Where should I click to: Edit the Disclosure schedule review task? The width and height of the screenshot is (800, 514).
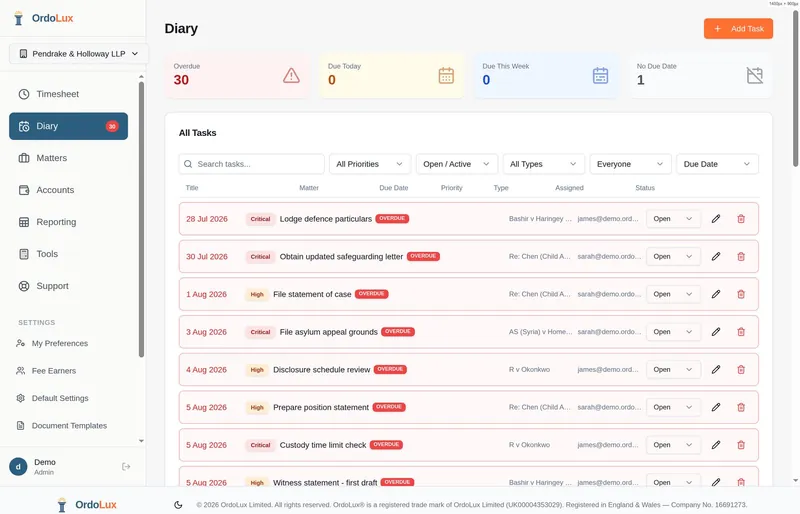coord(716,370)
